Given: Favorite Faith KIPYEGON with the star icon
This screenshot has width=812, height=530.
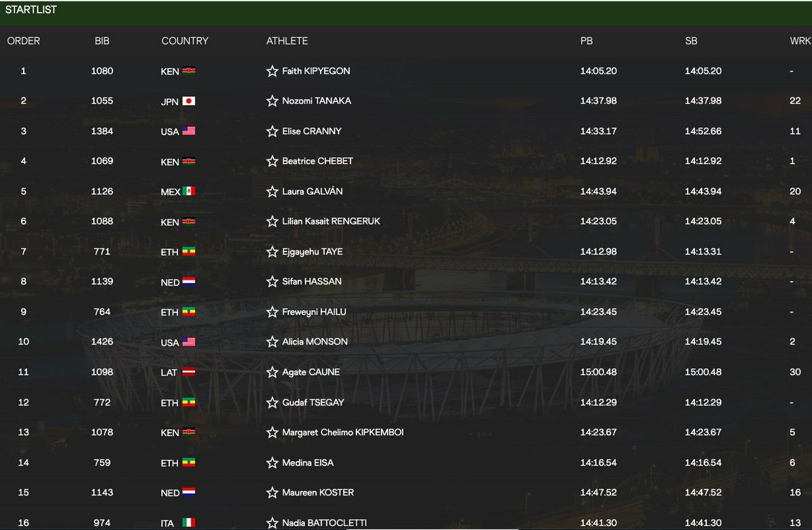Looking at the screenshot, I should pos(272,71).
